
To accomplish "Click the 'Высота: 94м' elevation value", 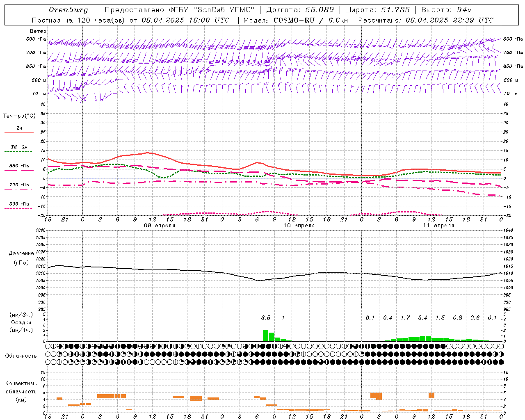I will (x=447, y=9).
